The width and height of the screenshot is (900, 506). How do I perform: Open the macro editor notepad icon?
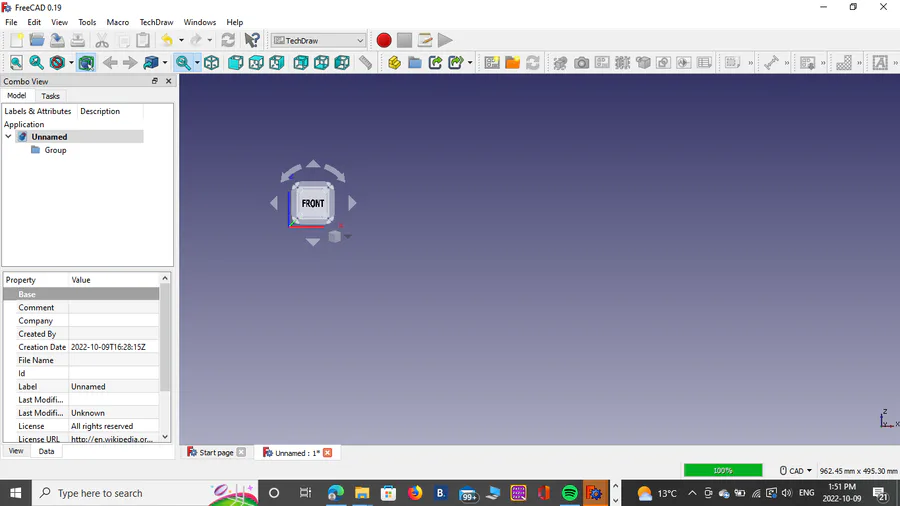pyautogui.click(x=425, y=40)
